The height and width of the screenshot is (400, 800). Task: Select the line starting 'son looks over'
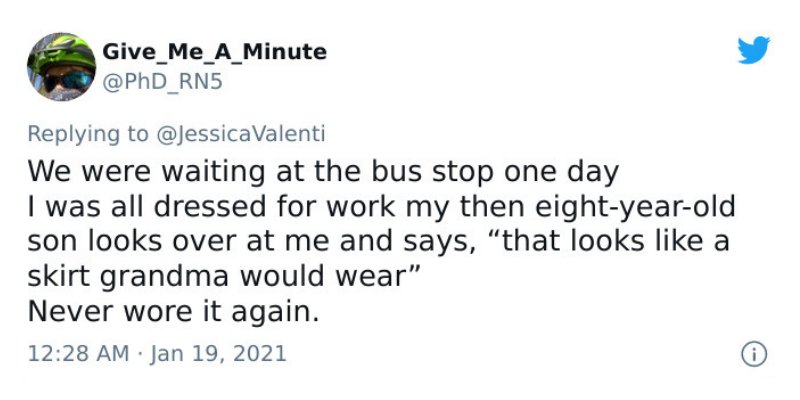379,241
